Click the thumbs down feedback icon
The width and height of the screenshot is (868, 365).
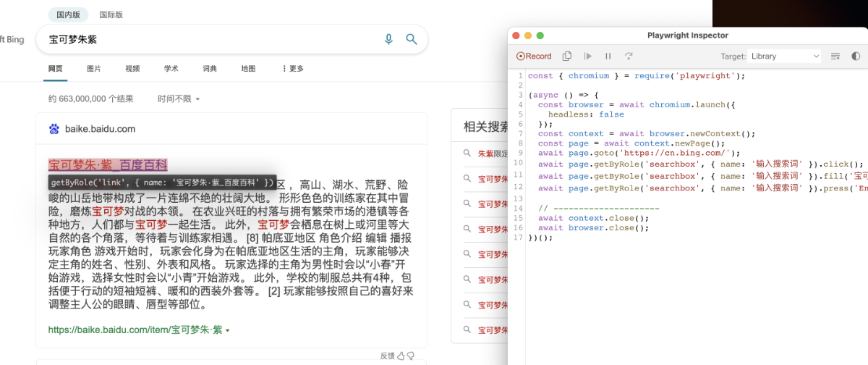[411, 356]
